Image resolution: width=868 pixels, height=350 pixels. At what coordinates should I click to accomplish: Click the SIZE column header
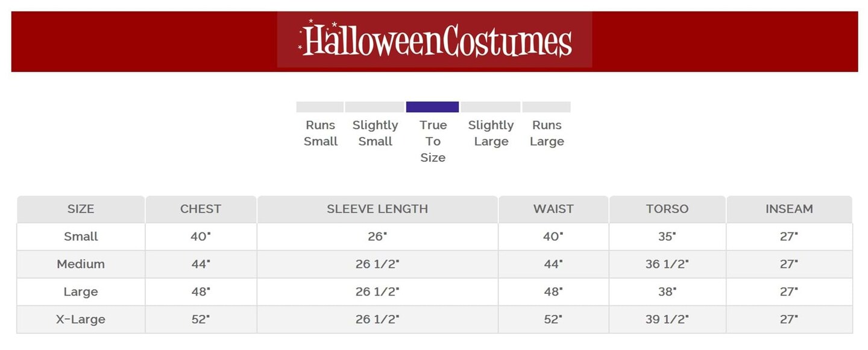[x=81, y=209]
